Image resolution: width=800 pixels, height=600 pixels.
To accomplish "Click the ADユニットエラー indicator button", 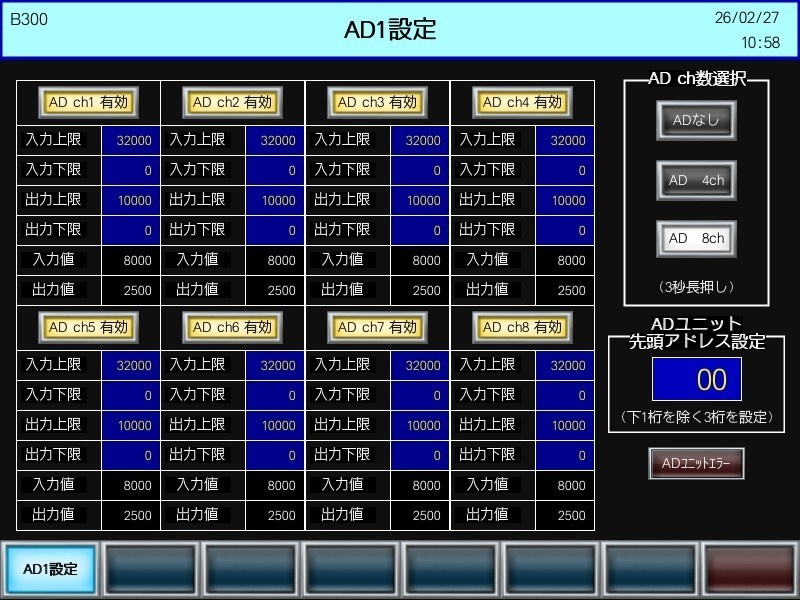I will click(696, 463).
